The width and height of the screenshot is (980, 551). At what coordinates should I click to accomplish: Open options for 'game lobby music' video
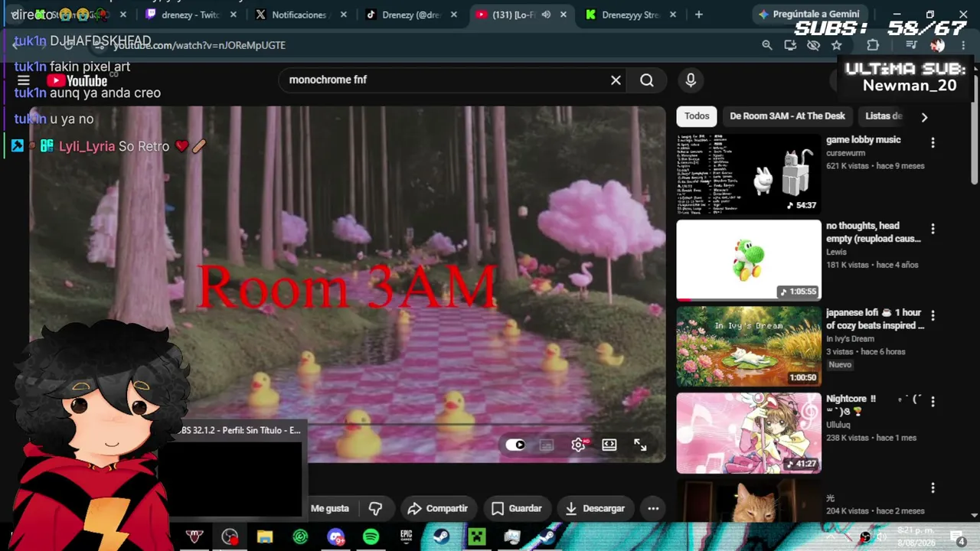click(x=933, y=143)
